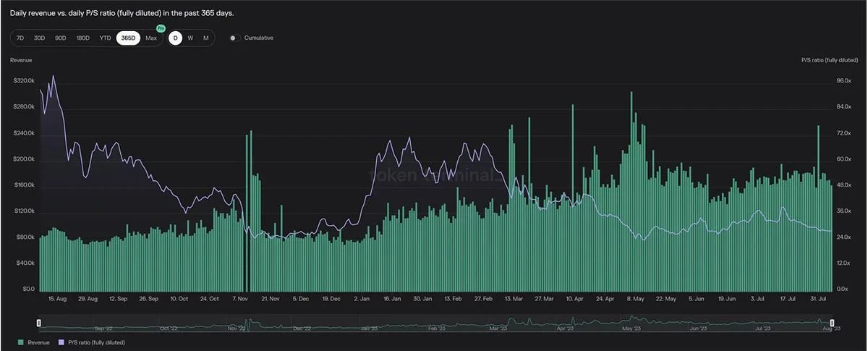Click the right range slider handle
Image resolution: width=868 pixels, height=351 pixels.
click(833, 322)
